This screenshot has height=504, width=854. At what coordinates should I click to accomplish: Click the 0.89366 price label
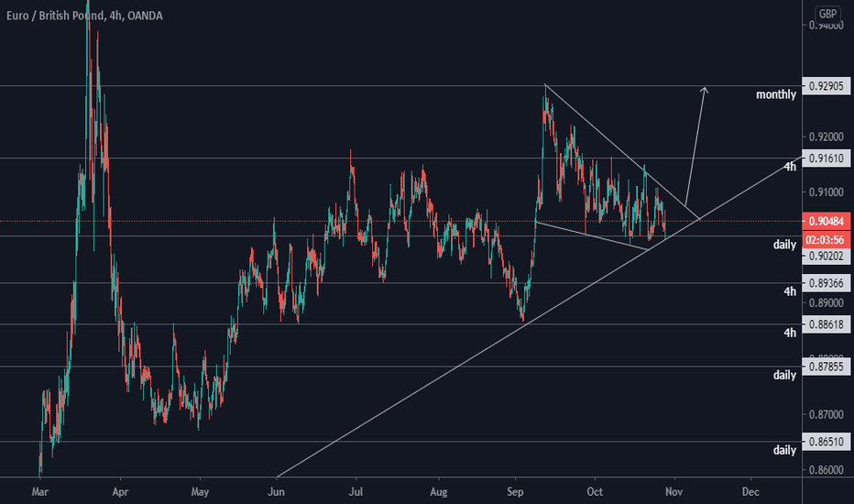[827, 283]
